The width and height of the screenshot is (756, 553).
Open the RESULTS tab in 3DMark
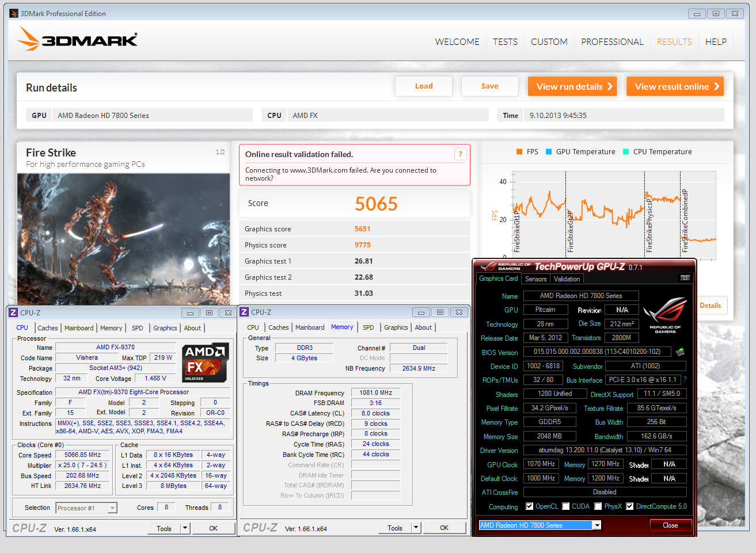tap(674, 41)
